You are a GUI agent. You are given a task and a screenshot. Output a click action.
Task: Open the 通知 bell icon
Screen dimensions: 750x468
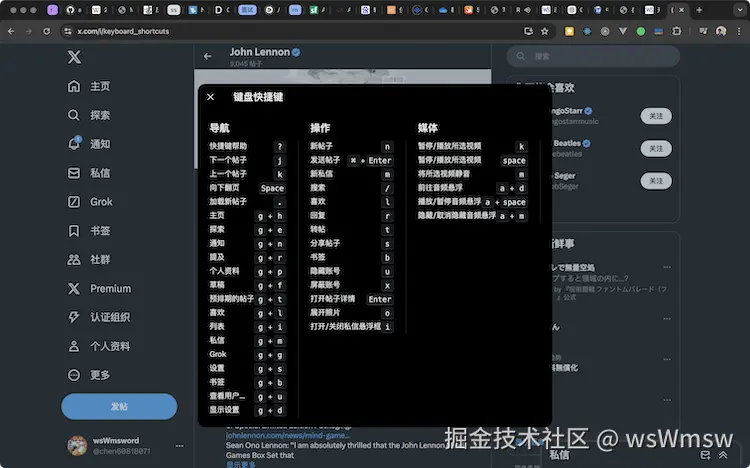(x=74, y=144)
